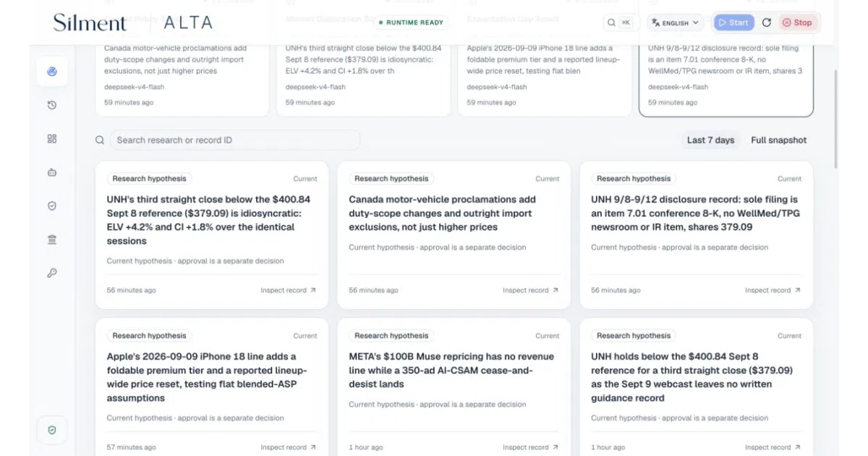Open the shield check sidebar icon

tap(52, 206)
